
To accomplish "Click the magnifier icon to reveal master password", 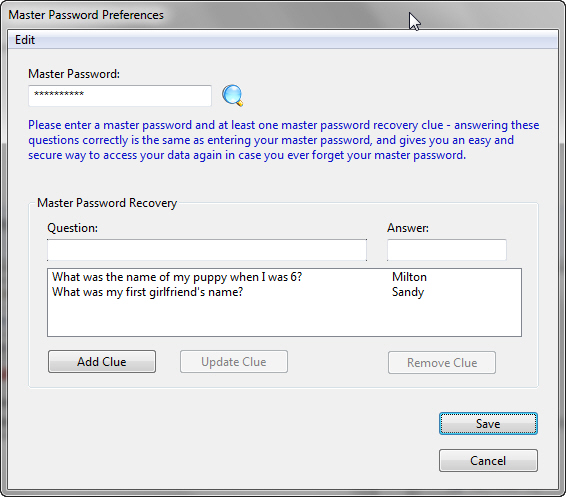I will coord(232,96).
